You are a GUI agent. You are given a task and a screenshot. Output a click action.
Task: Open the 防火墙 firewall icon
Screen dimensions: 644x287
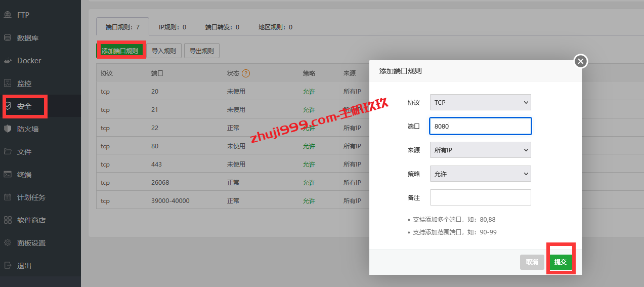(x=8, y=129)
